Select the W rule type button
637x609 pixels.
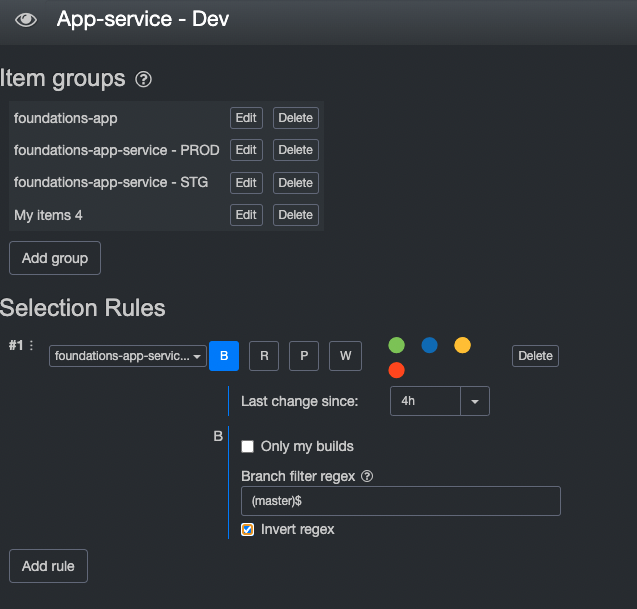click(x=344, y=356)
